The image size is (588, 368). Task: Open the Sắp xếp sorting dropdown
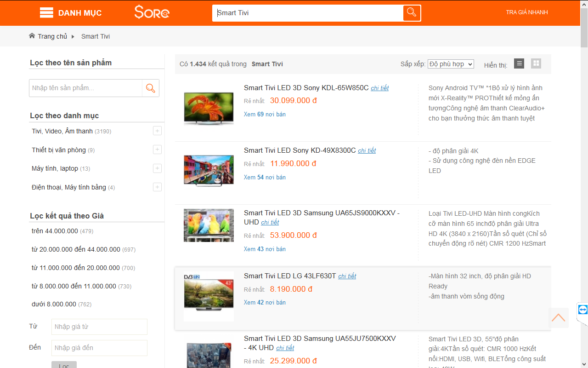451,64
